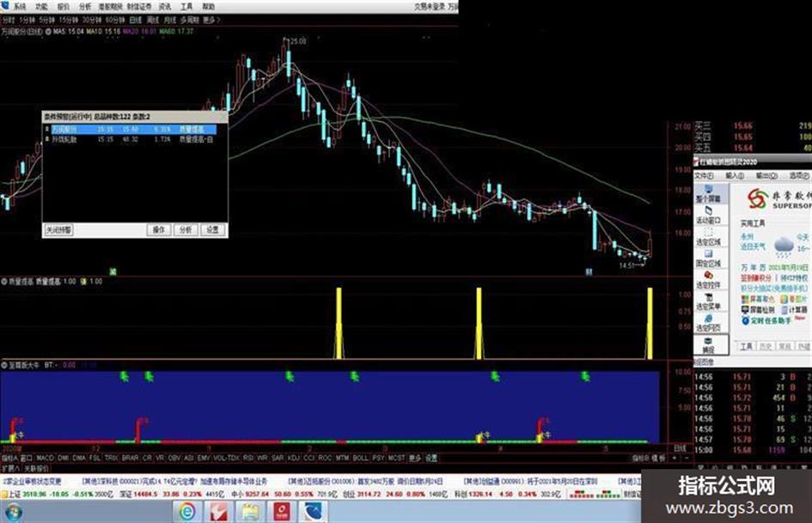
Task: Expand 更多 indicators list
Action: [415, 459]
